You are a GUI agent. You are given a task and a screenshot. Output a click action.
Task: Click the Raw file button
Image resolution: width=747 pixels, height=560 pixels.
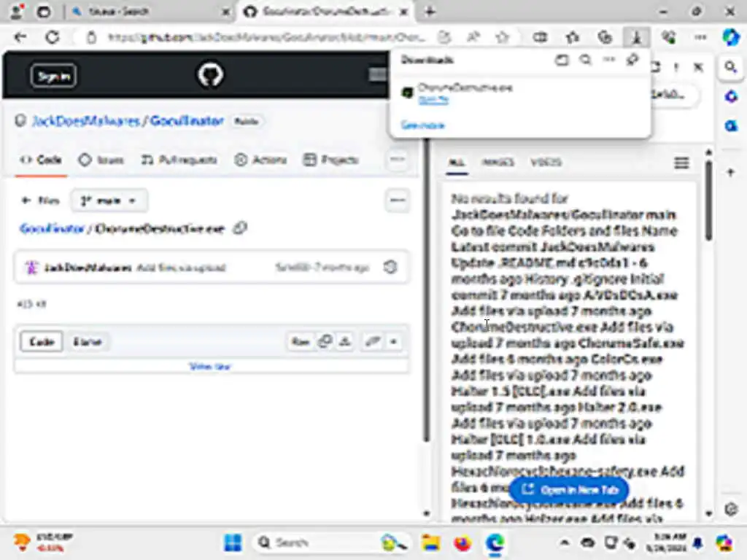[x=301, y=341]
